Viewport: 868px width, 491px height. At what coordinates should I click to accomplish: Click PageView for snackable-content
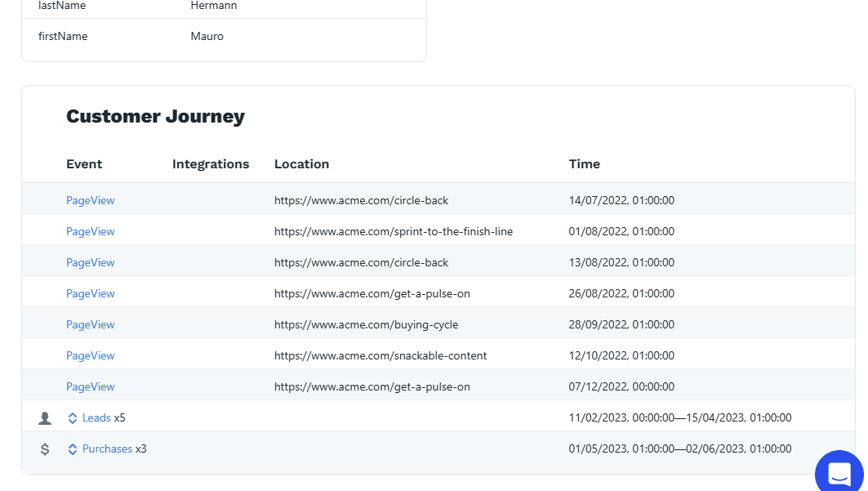click(x=90, y=355)
